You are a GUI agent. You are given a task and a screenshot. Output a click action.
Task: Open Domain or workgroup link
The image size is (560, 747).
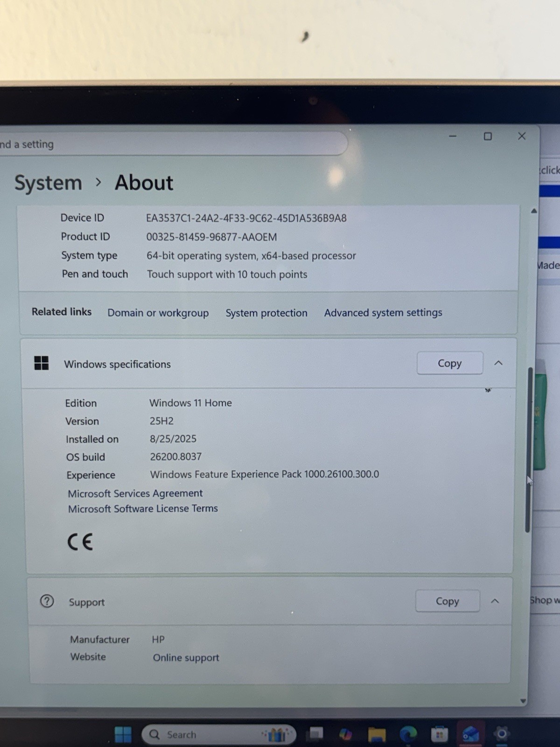158,313
